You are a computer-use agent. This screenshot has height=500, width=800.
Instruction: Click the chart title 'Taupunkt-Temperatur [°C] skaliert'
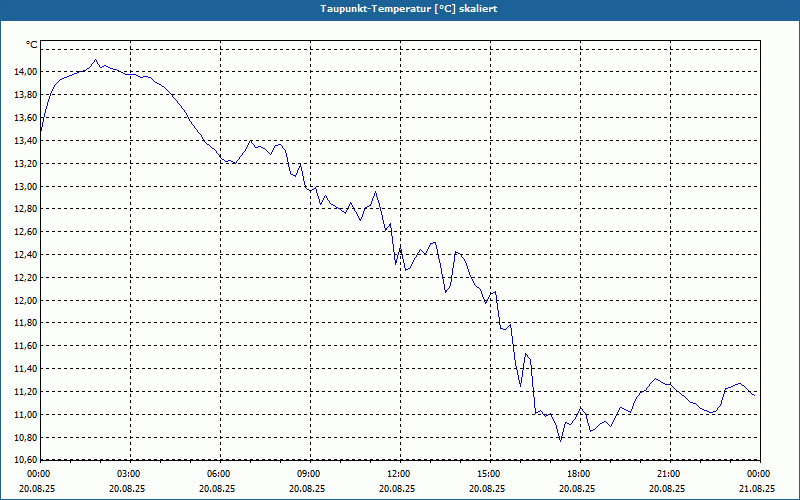click(409, 9)
